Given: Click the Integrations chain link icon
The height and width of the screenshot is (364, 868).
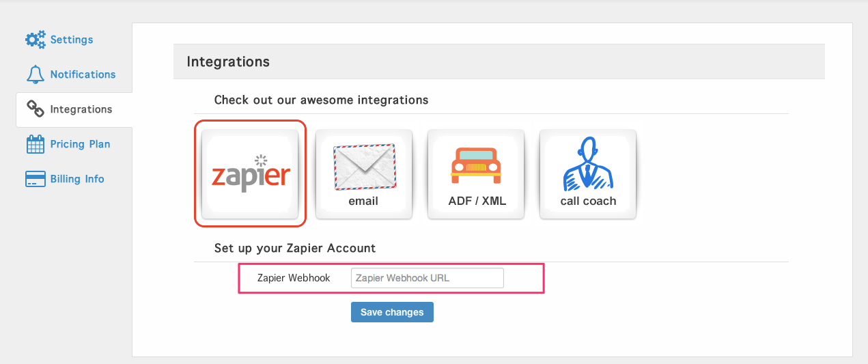Looking at the screenshot, I should click(x=35, y=109).
